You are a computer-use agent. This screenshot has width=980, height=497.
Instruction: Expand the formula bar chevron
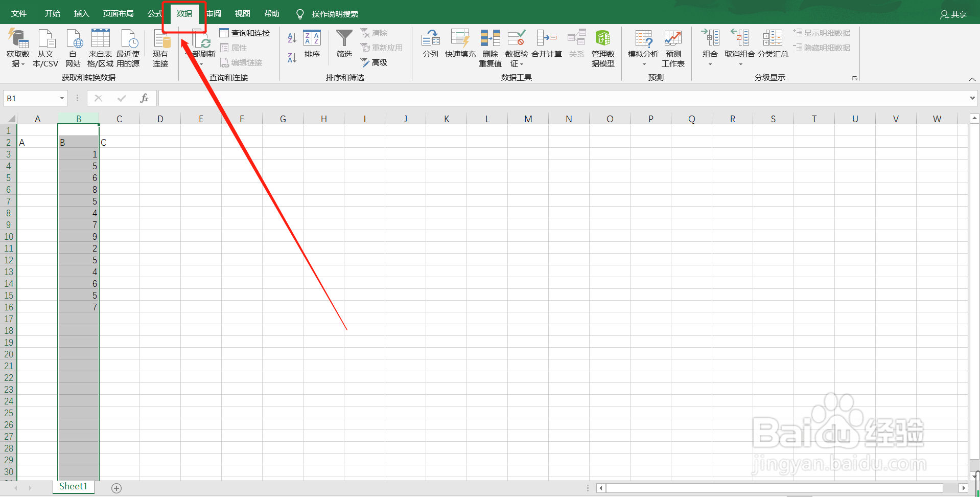pos(972,98)
